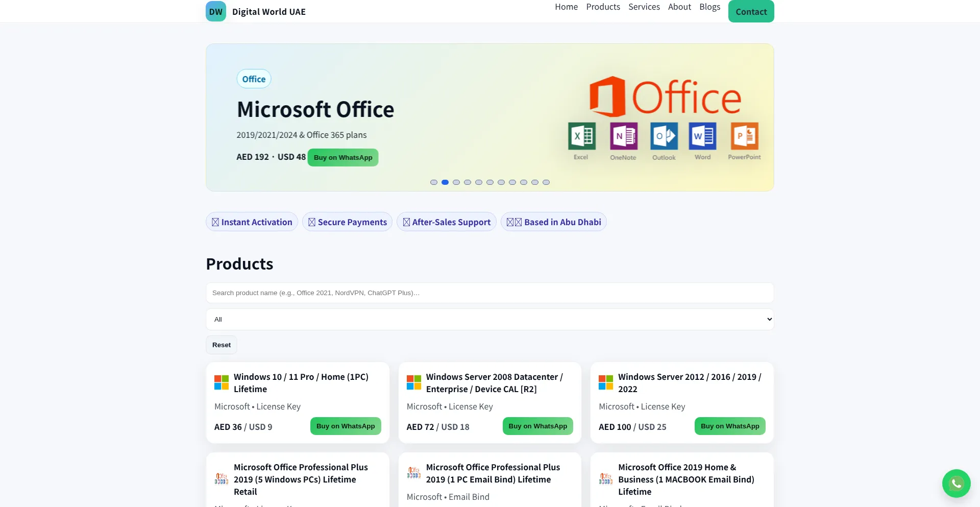Click Office icon on Office 2019 Home & Business card
The width and height of the screenshot is (980, 507).
(606, 479)
